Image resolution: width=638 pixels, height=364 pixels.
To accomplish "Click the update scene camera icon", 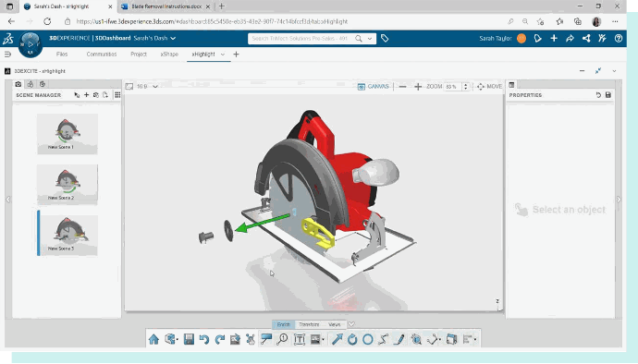I will (96, 95).
